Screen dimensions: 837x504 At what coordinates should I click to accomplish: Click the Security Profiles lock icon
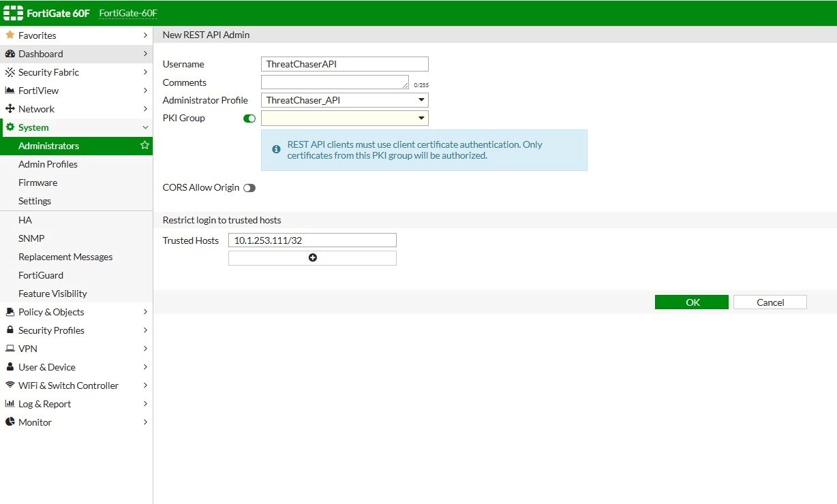10,330
